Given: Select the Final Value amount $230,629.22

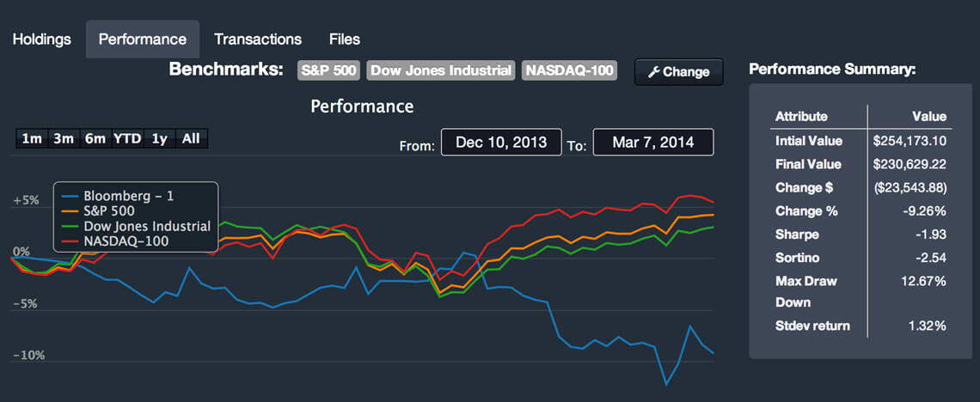Looking at the screenshot, I should click(x=910, y=165).
